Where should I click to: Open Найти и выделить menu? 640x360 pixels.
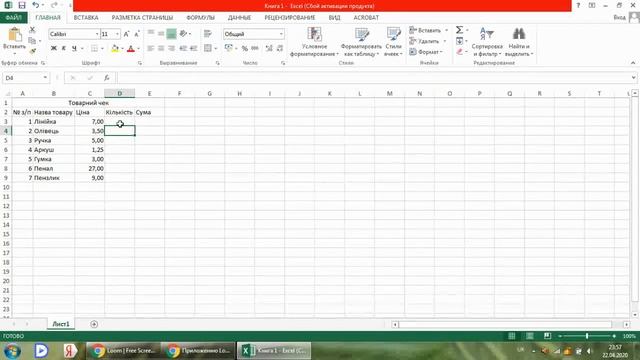point(519,41)
